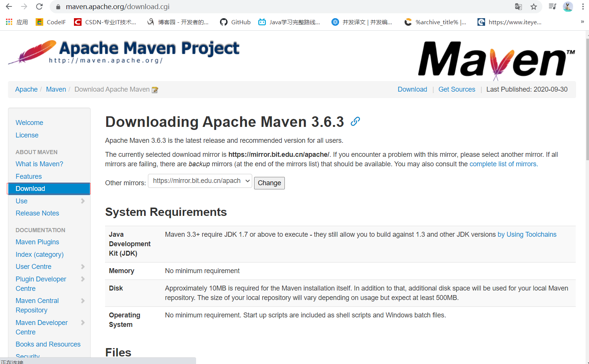Open What is Maven? sidebar item
This screenshot has width=589, height=364.
[x=39, y=164]
